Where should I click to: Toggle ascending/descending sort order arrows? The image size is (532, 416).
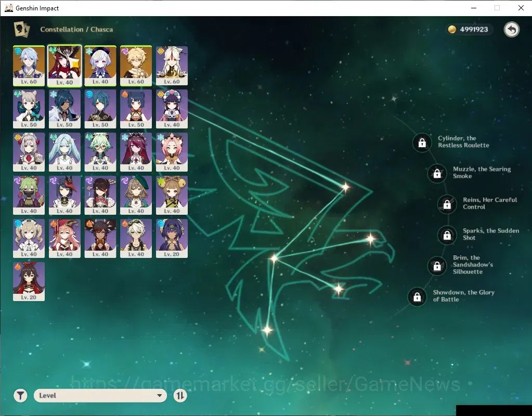click(x=180, y=395)
